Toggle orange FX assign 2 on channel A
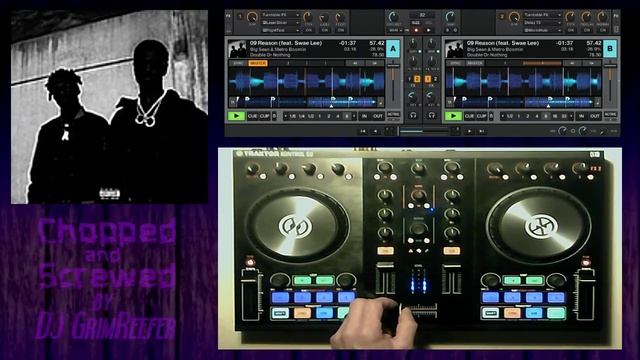Image resolution: width=640 pixels, height=360 pixels. [x=417, y=79]
